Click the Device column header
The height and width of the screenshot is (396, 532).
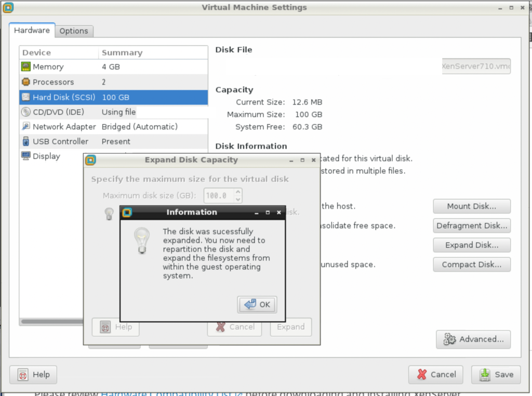(59, 52)
